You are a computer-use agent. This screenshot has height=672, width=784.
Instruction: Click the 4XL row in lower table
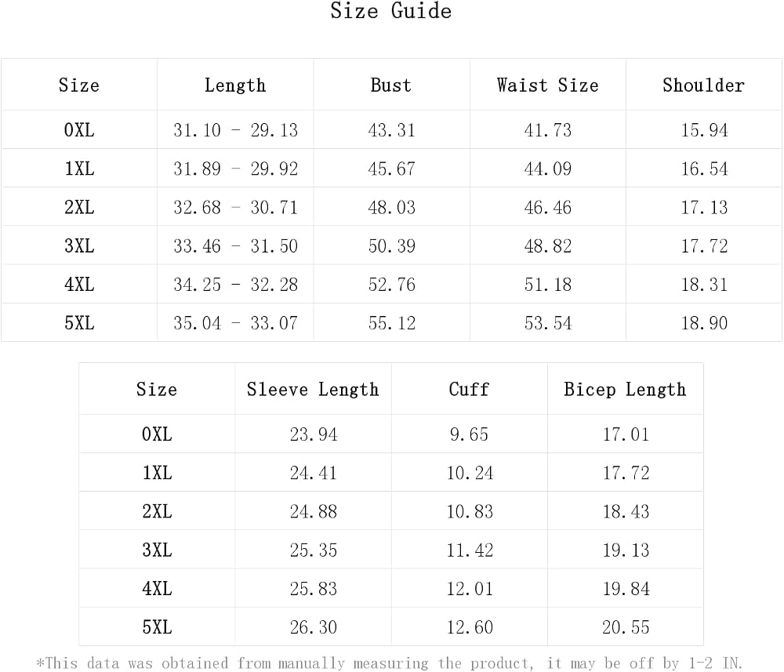391,589
